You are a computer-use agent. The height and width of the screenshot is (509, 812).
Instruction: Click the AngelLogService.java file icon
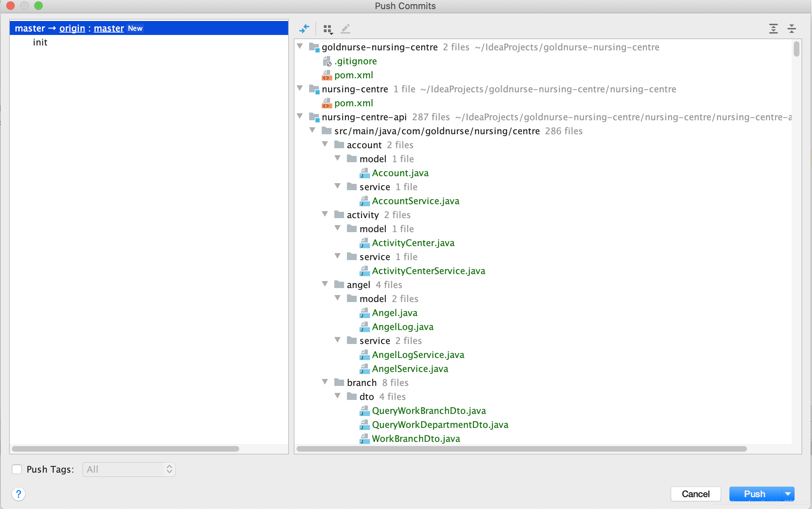pos(364,355)
